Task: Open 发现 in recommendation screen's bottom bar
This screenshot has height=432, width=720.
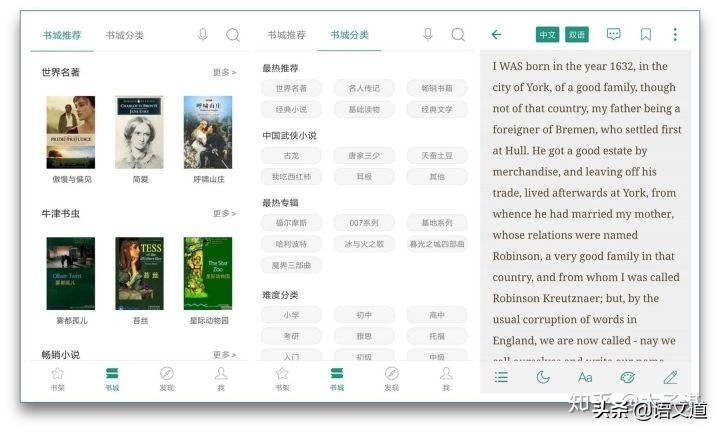Action: 167,379
